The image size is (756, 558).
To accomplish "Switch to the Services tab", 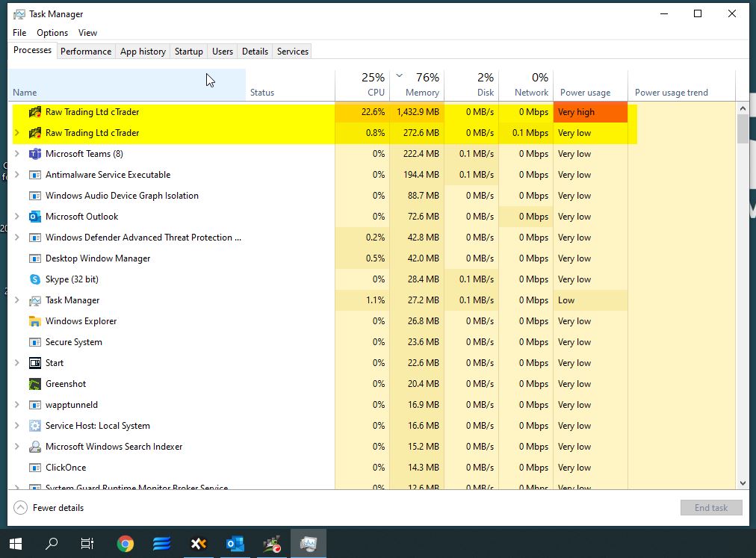I will (x=292, y=51).
